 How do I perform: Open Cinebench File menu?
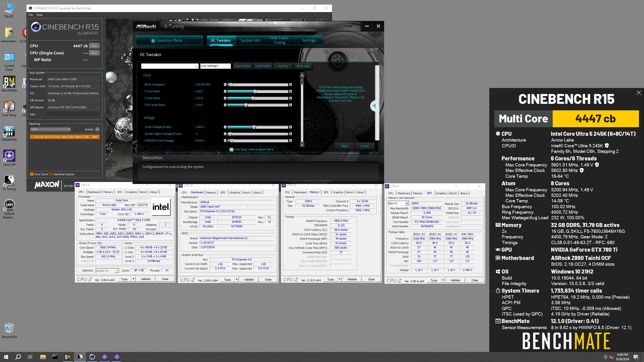31,15
